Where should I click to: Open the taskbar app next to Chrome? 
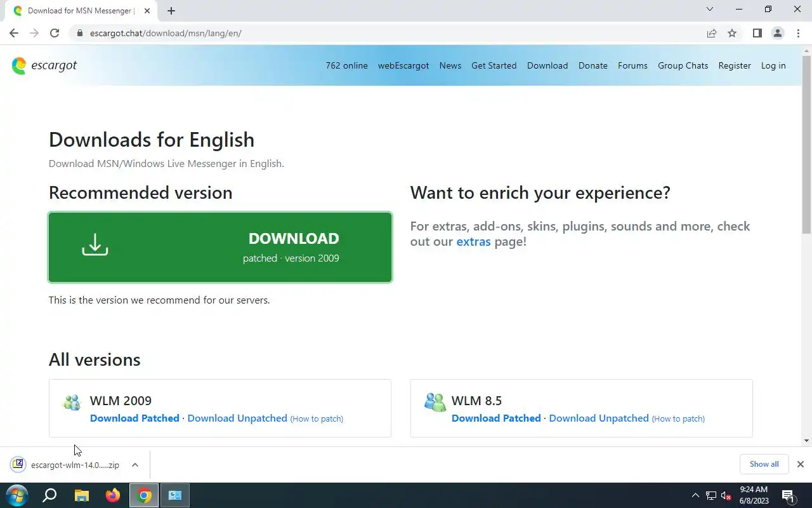(175, 495)
